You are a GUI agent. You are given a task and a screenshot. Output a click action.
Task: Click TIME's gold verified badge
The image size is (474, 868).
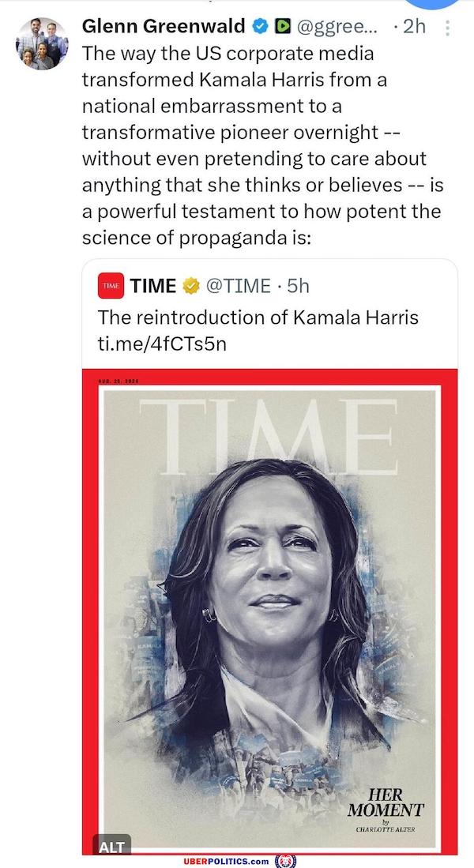click(190, 285)
